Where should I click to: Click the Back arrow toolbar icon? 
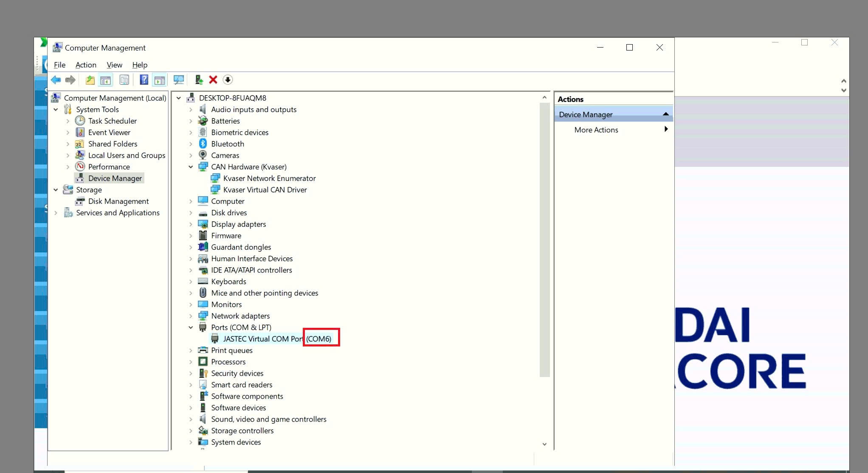[56, 80]
